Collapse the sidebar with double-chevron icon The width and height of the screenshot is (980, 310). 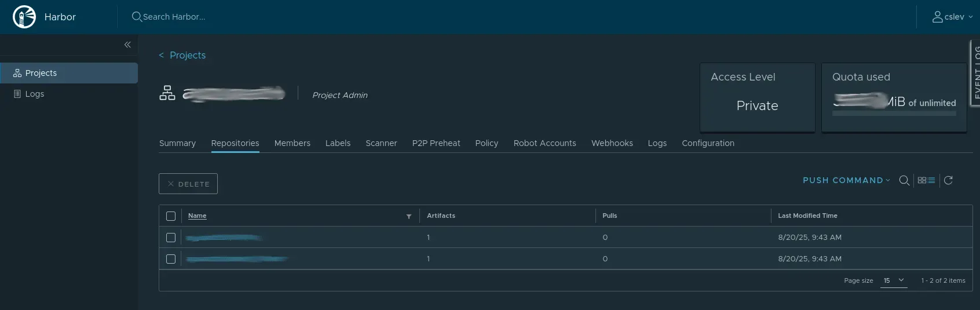127,45
